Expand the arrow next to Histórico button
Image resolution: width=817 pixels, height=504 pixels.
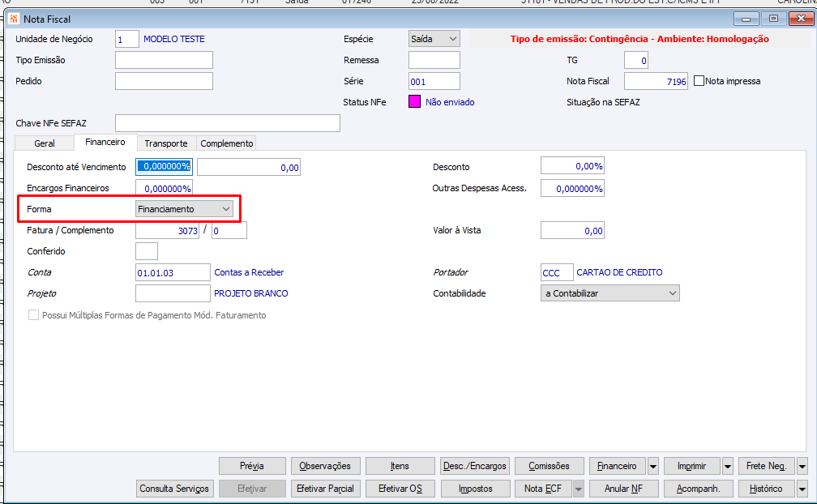coord(802,489)
